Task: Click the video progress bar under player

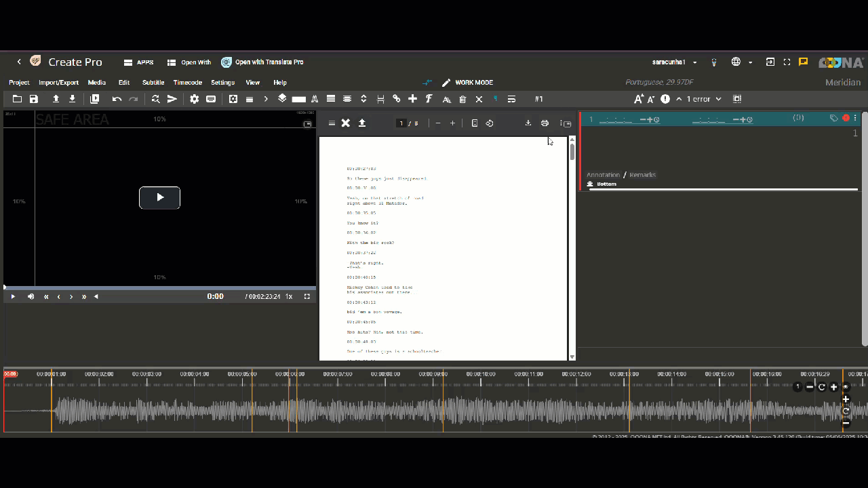Action: [159, 287]
